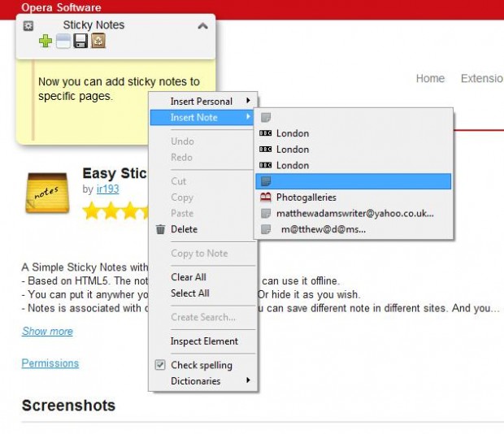Open Sticky Notes settings gear icon
Screen dimensions: 504x434
pyautogui.click(x=28, y=26)
